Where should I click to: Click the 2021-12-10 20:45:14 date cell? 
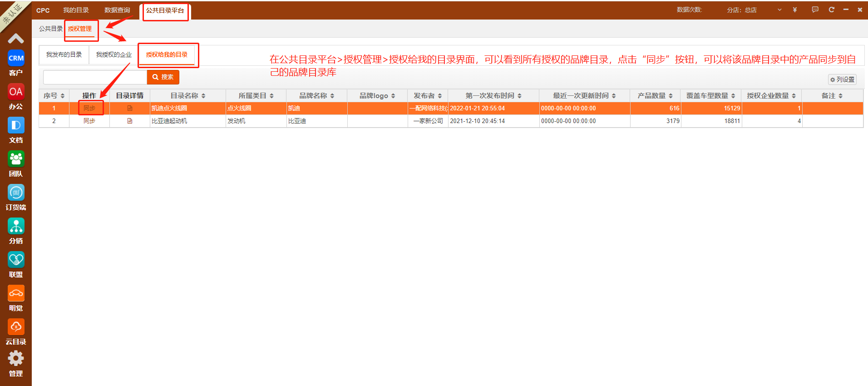(x=493, y=121)
